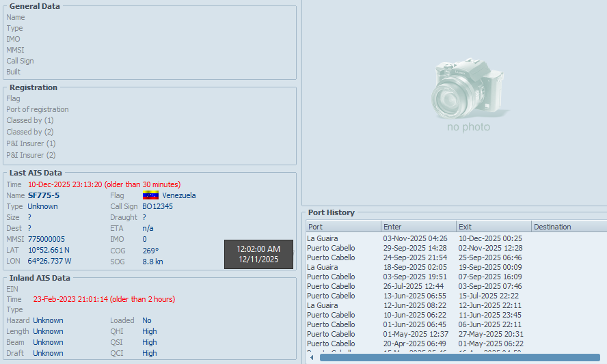Select latitude 10°52.661 N

pos(49,250)
